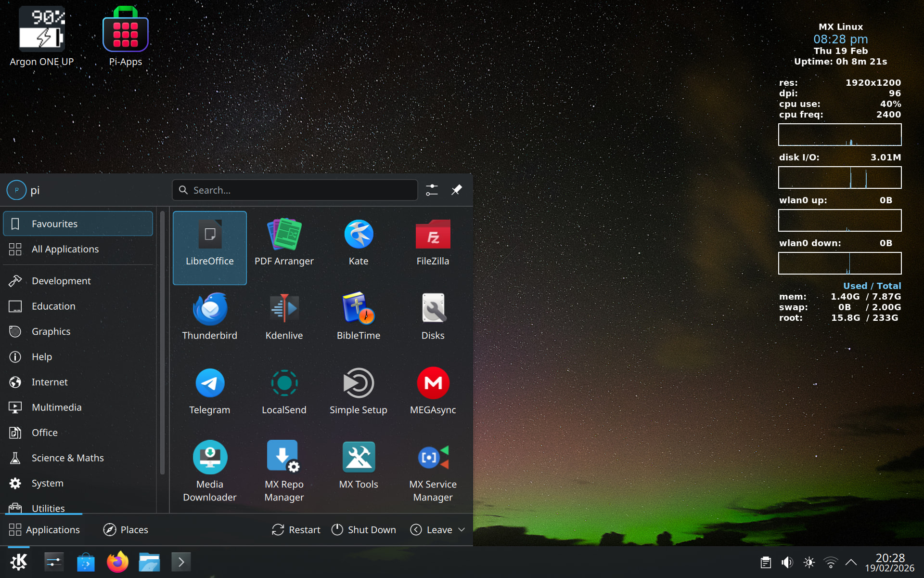Expand the Leave options dropdown arrow

click(x=462, y=530)
